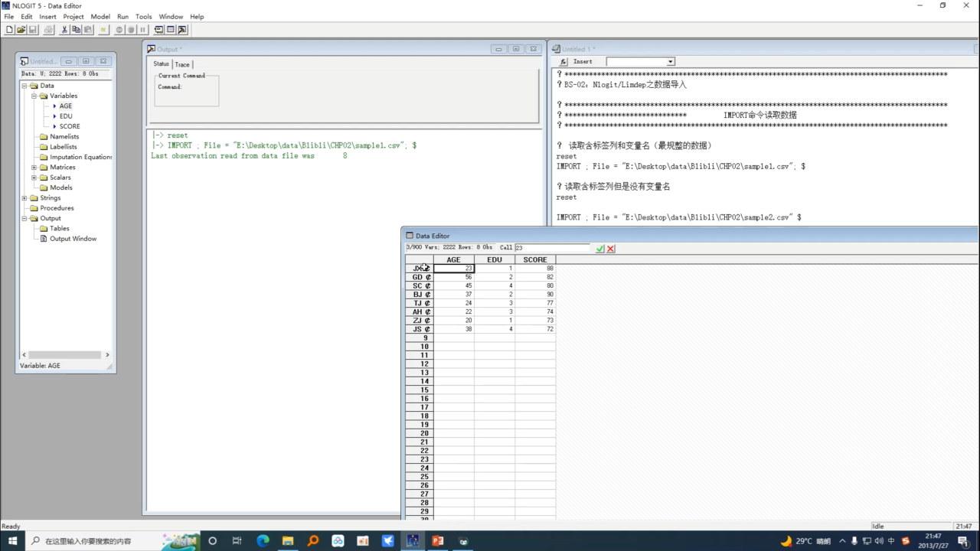Select EDU variable in project tree
The width and height of the screenshot is (980, 551).
[x=66, y=116]
